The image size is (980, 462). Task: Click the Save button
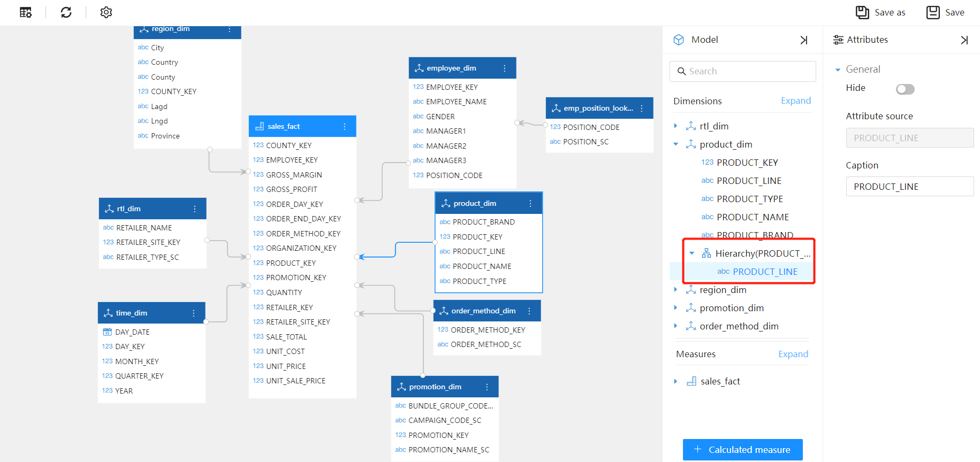point(946,12)
